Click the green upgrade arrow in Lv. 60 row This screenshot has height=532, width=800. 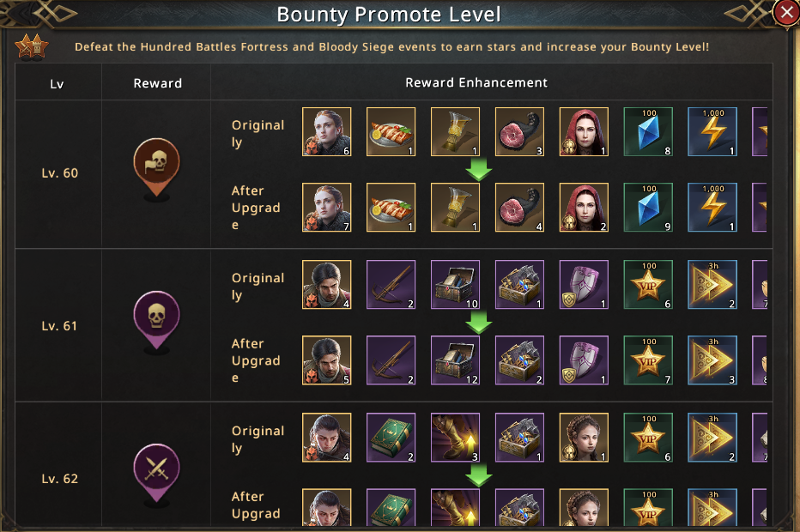479,170
